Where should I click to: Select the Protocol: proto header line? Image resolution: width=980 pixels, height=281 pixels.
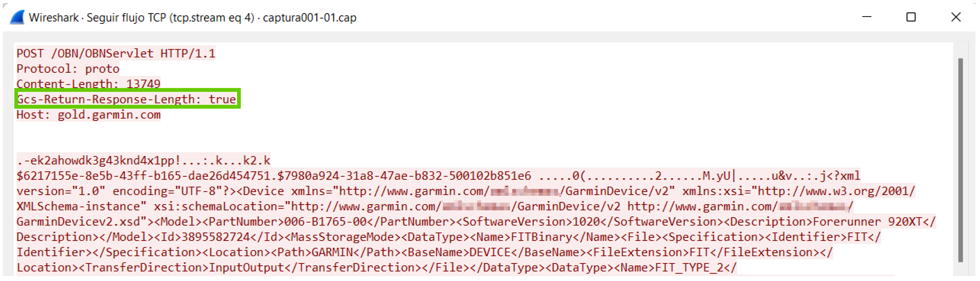pos(68,69)
